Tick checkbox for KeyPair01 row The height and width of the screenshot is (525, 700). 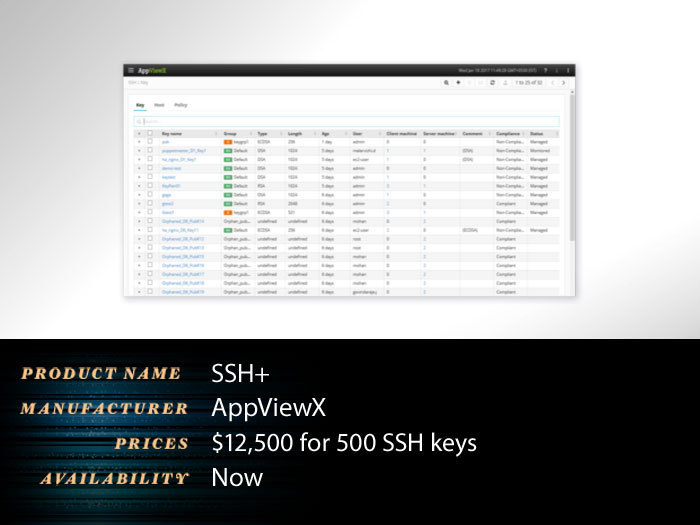(x=150, y=186)
